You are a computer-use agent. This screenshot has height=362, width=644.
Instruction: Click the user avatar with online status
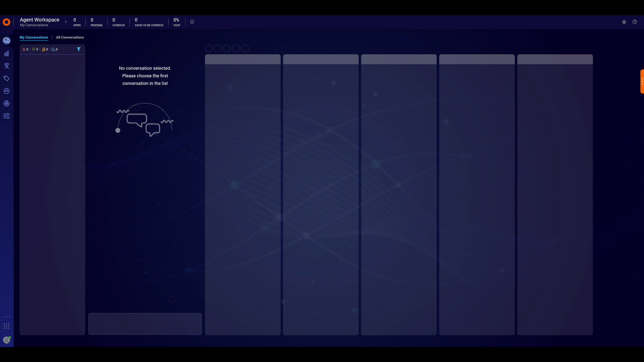pyautogui.click(x=6, y=340)
